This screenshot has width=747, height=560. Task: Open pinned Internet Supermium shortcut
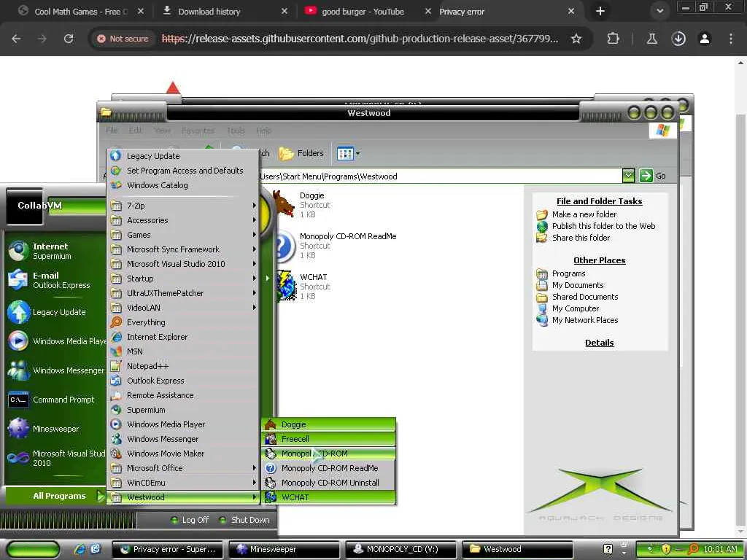pos(55,251)
